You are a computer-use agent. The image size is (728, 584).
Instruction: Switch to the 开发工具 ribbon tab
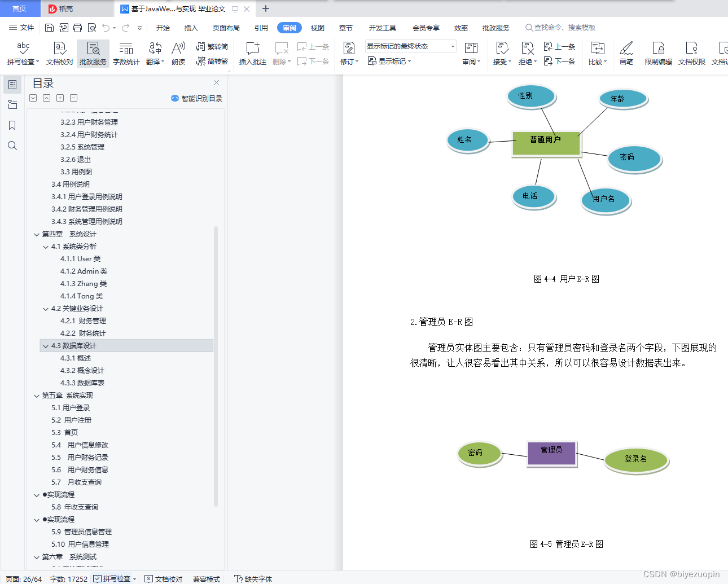383,28
